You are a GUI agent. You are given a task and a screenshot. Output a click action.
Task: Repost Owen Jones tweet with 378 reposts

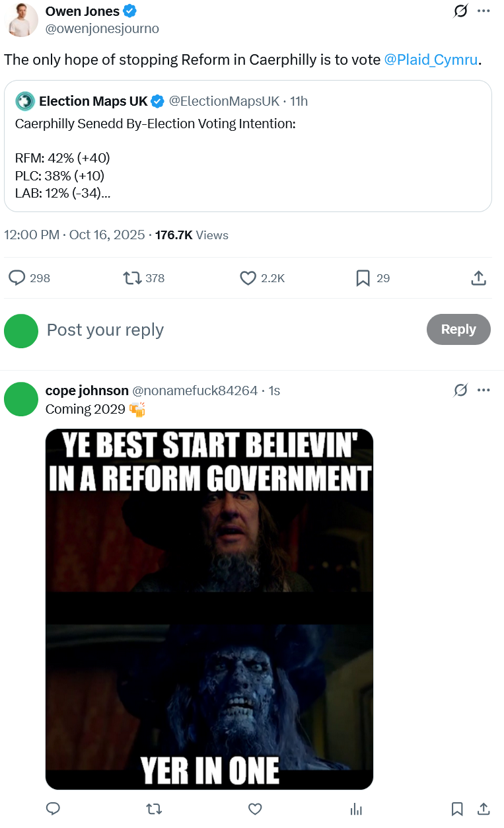click(x=132, y=278)
